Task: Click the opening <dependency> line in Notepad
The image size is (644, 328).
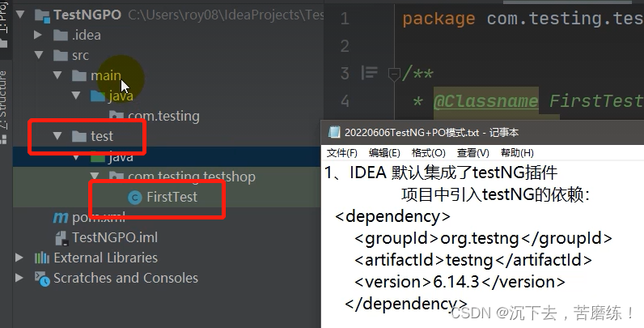Action: point(392,216)
